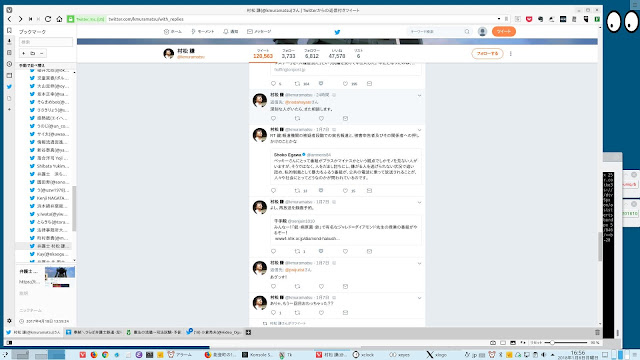Click the green extension icon
Screen dimensions: 640x360
click(x=597, y=19)
